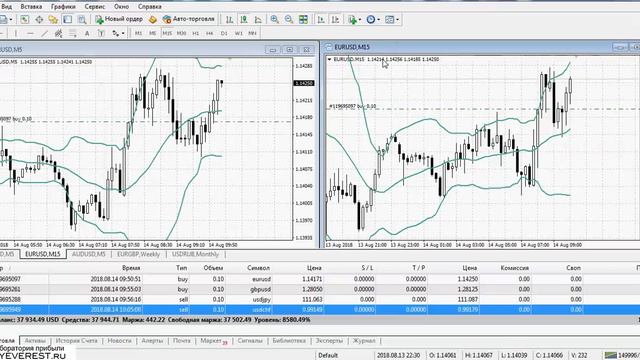Sort orders by the Время column

[x=131, y=268]
